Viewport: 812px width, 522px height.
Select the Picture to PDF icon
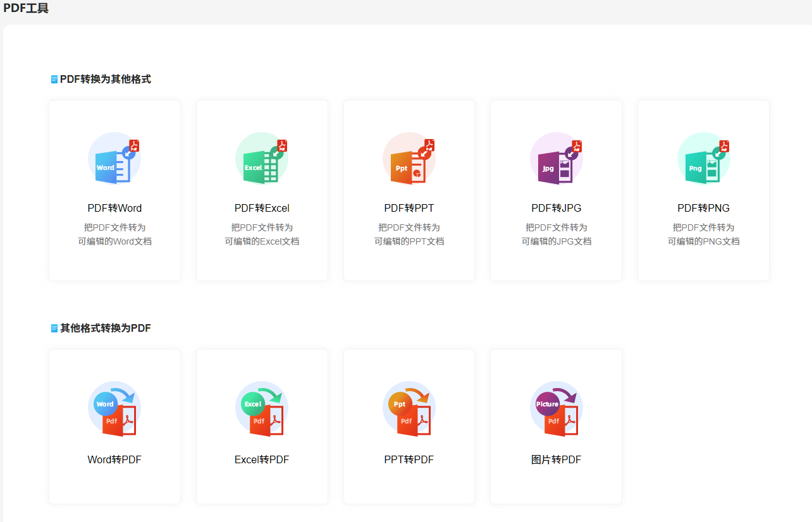(x=556, y=410)
